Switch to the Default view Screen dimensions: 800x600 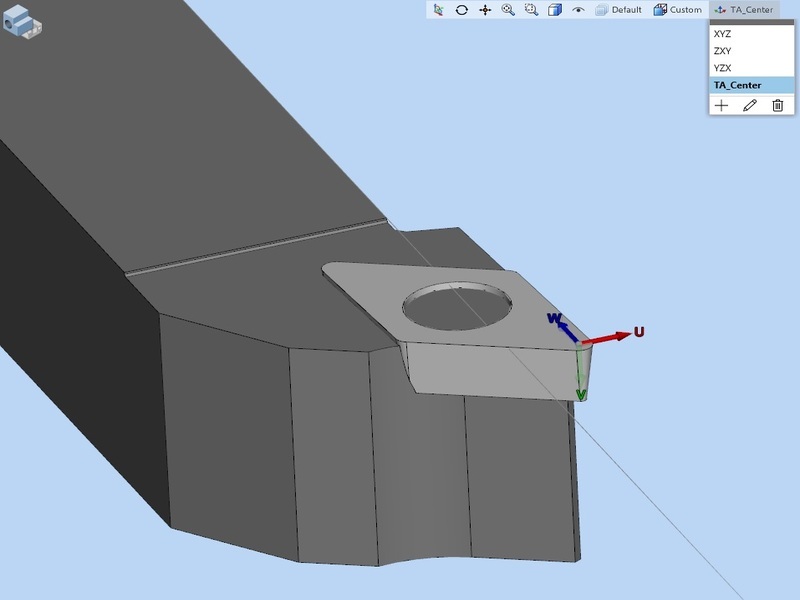(x=618, y=10)
